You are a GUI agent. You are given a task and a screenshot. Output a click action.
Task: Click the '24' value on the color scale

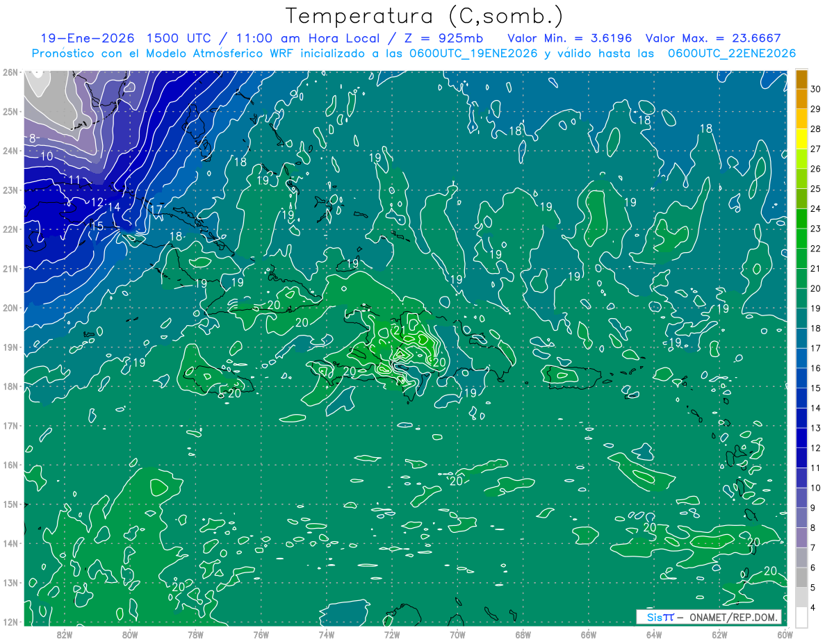pos(816,208)
